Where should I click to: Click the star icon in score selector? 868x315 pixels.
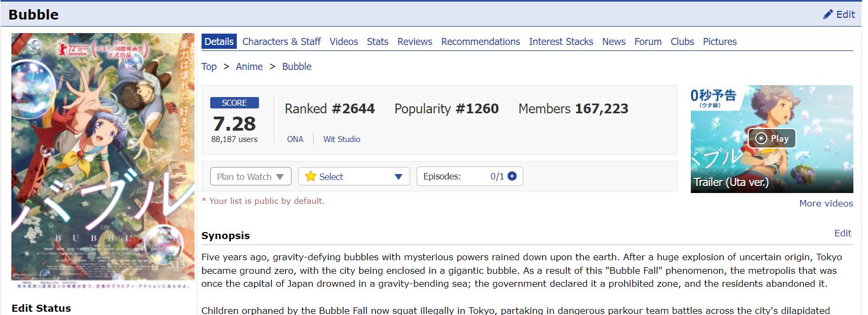tap(310, 176)
